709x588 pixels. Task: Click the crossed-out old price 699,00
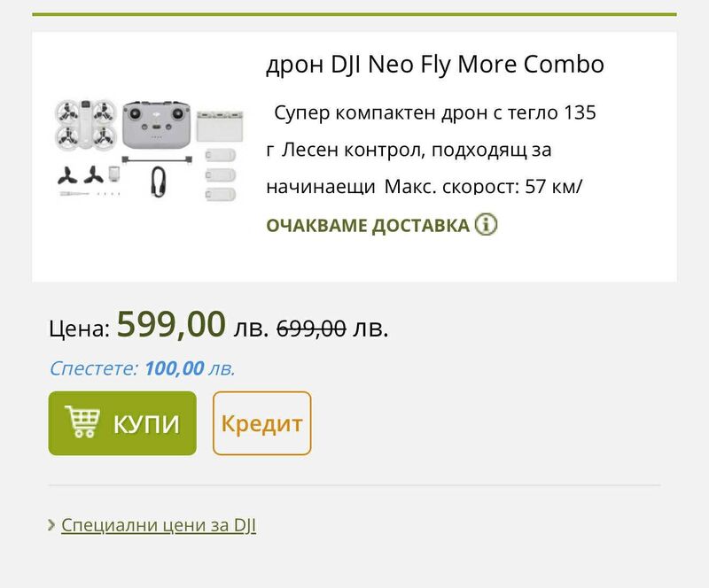point(311,329)
